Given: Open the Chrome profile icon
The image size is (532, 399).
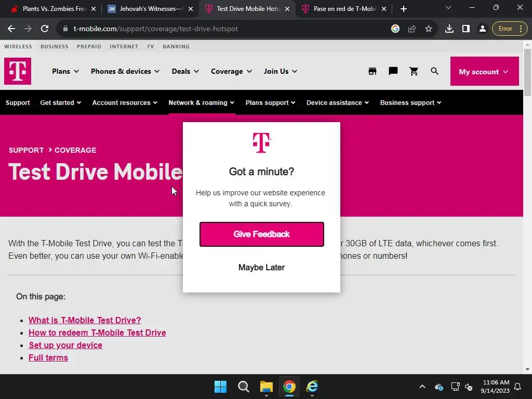Looking at the screenshot, I should click(483, 29).
